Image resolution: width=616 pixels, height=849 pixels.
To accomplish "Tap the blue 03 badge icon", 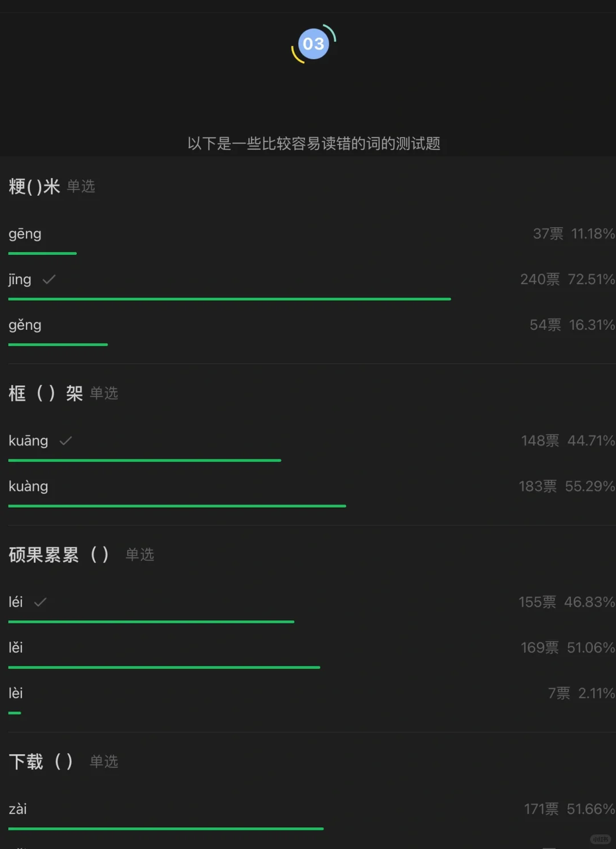I will 313,44.
